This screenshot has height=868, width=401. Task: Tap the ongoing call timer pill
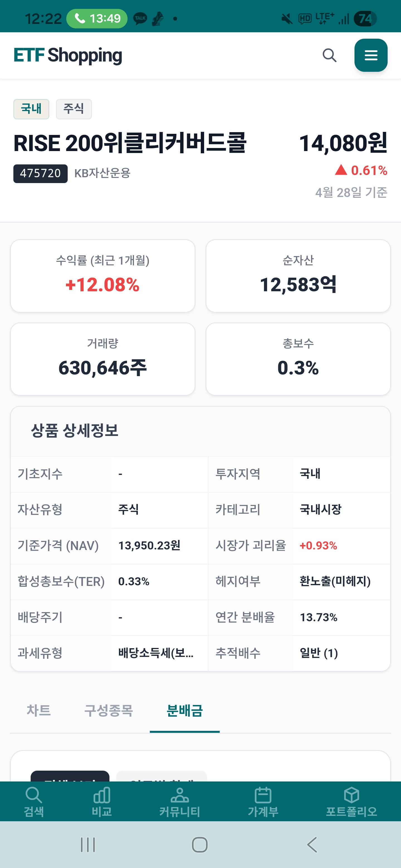(97, 18)
